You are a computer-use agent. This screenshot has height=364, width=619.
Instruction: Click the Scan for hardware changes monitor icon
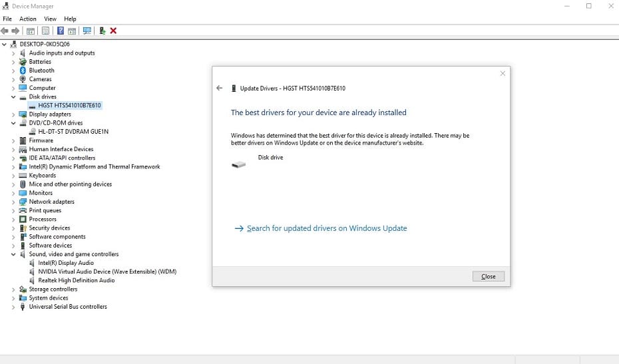[87, 31]
